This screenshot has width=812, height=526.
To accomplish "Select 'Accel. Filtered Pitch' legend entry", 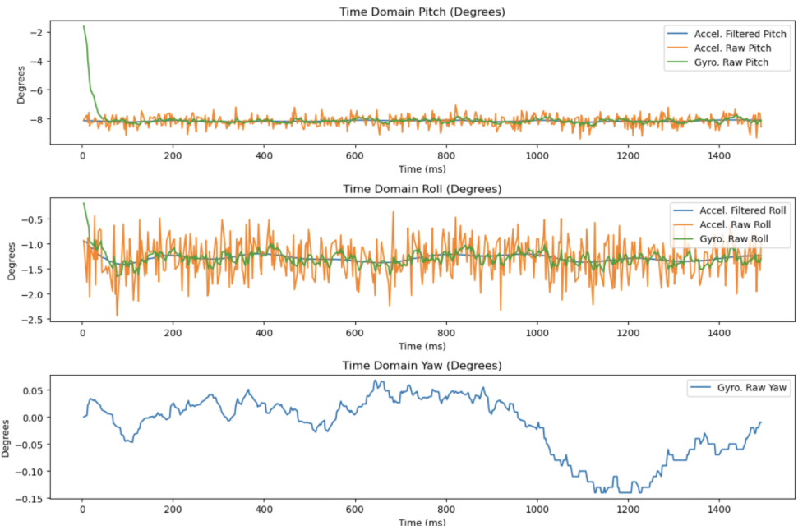I will pos(741,34).
